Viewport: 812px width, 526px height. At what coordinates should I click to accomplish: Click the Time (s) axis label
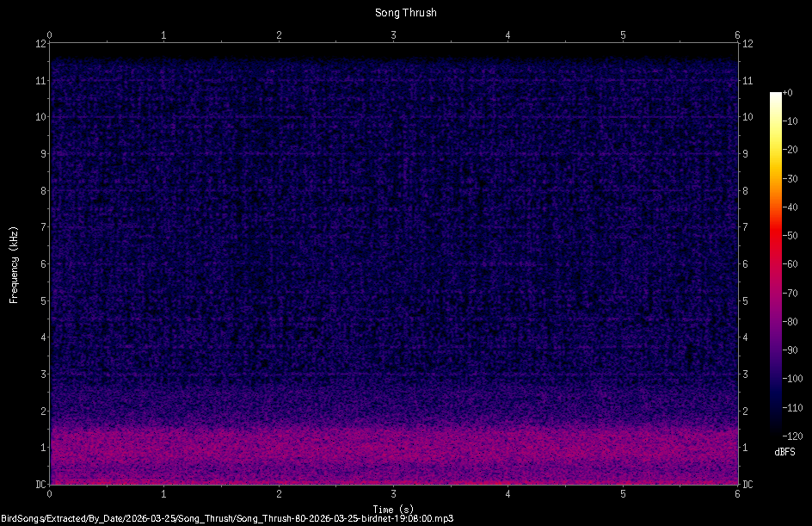[391, 508]
